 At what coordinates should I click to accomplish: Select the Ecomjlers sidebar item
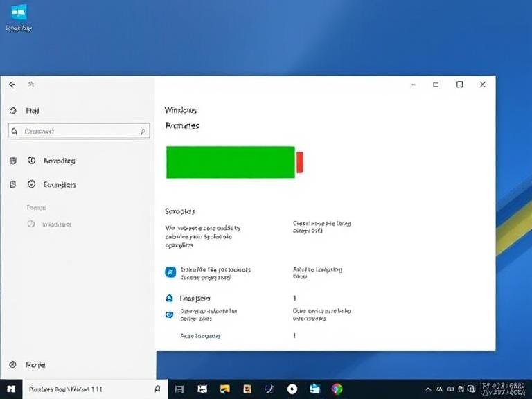[60, 184]
